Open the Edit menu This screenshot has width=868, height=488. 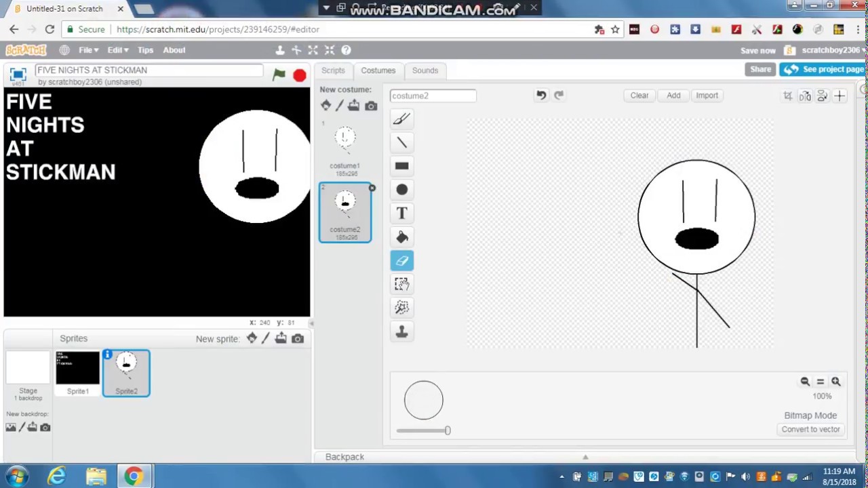pos(117,50)
